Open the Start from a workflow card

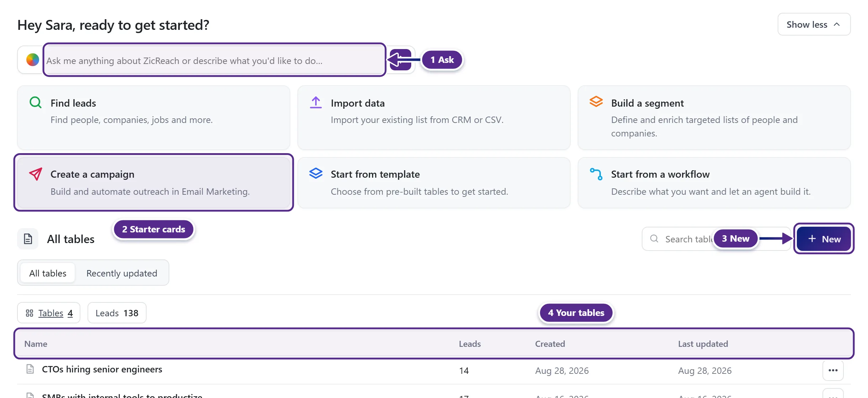click(x=714, y=183)
